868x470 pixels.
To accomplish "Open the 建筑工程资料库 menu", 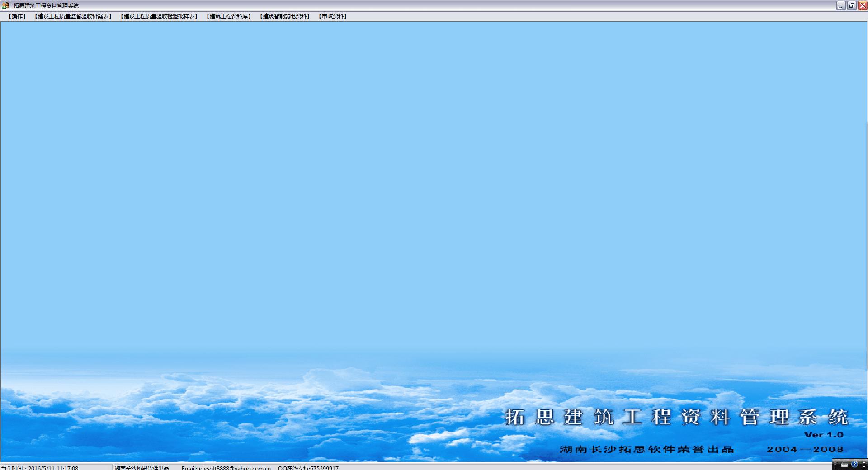I will click(229, 16).
